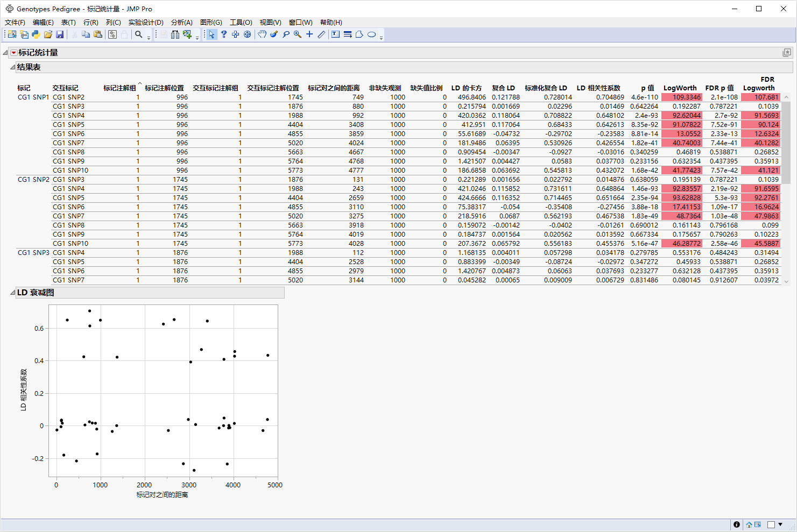The image size is (797, 532).
Task: Select the Crosshairs tool
Action: point(309,34)
